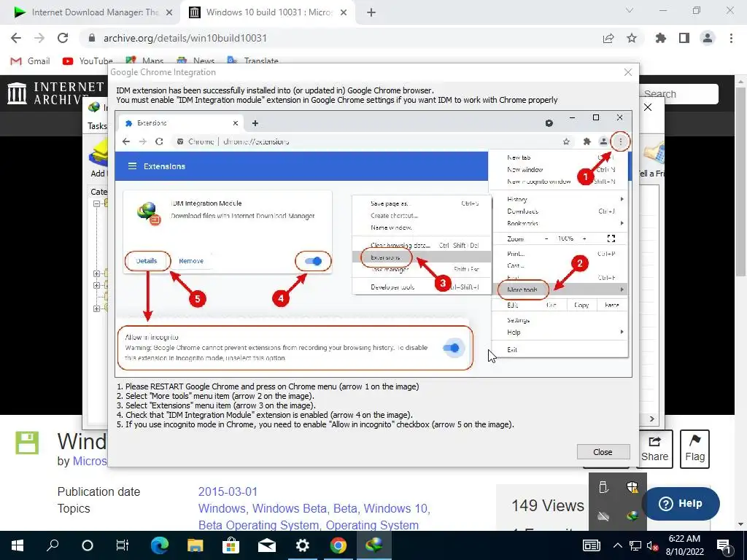Click the browser forward arrow
This screenshot has width=747, height=560.
[x=39, y=38]
